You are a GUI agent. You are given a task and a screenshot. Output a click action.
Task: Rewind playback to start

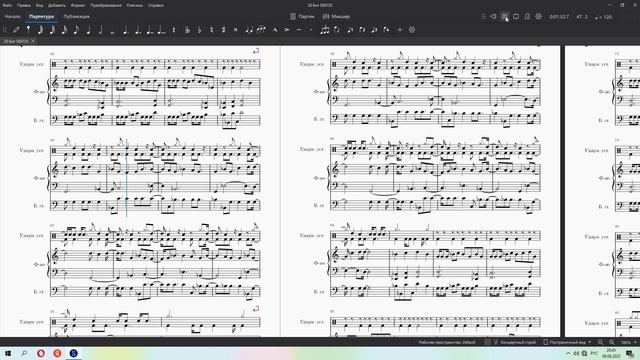(x=493, y=16)
